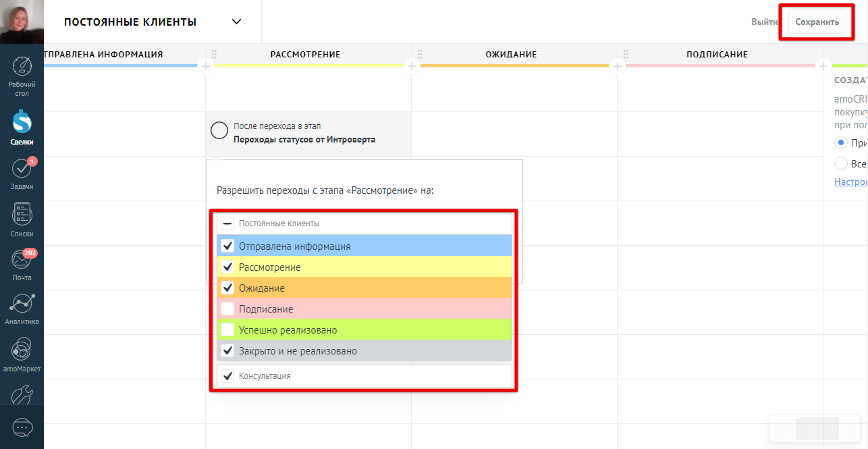Select the ОТПРАВЛЕНА ИНФОРМАЦИЯ column header
The height and width of the screenshot is (449, 868).
click(103, 54)
